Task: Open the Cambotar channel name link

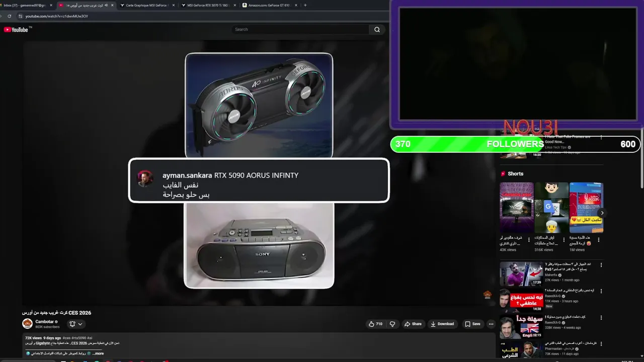Action: (x=44, y=322)
